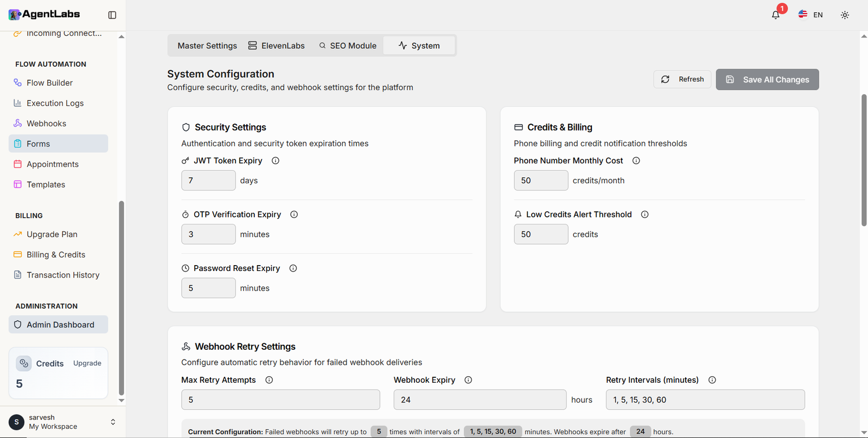This screenshot has width=868, height=438.
Task: Switch to the ElevenLabs tab
Action: (277, 46)
